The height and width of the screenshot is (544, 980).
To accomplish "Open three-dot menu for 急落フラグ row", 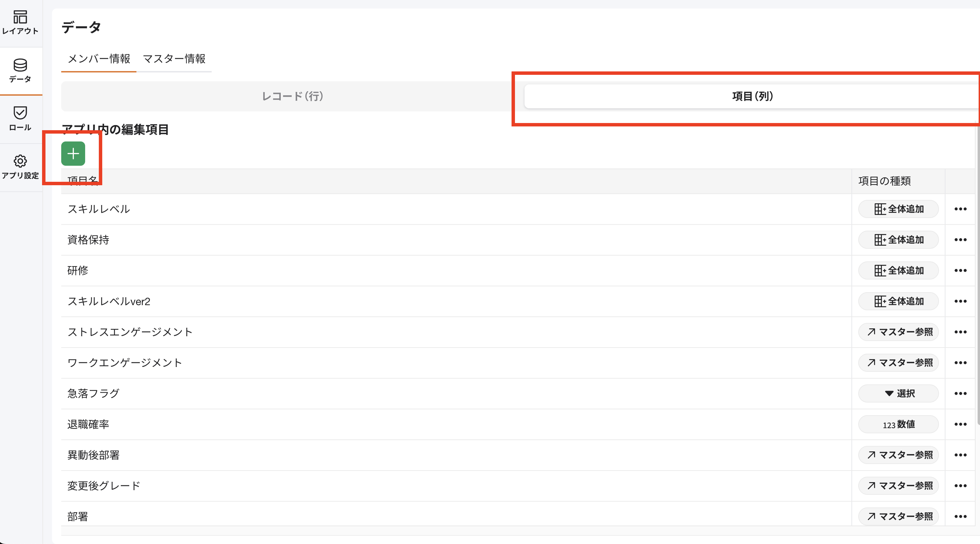I will [960, 393].
